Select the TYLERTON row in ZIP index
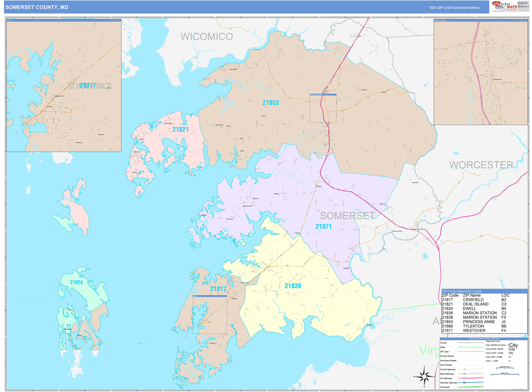 (473, 326)
